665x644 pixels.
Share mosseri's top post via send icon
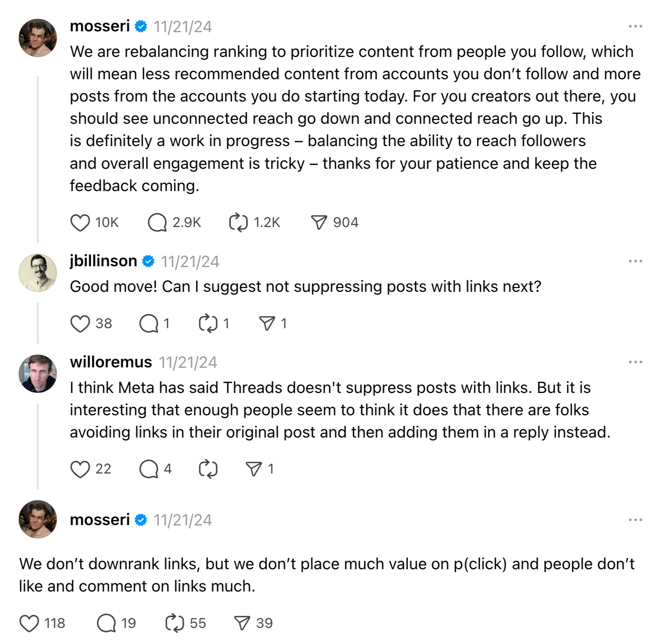(319, 223)
